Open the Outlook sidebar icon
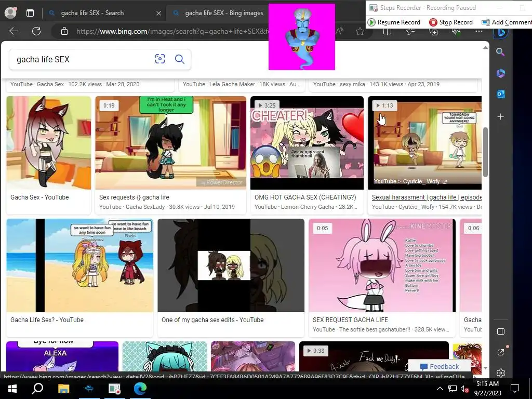The width and height of the screenshot is (532, 399). [x=501, y=94]
